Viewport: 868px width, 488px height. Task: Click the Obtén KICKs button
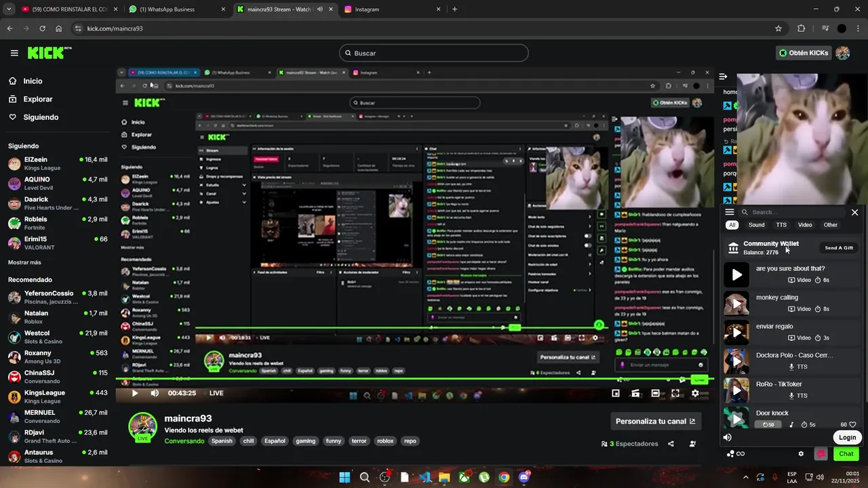tap(804, 53)
